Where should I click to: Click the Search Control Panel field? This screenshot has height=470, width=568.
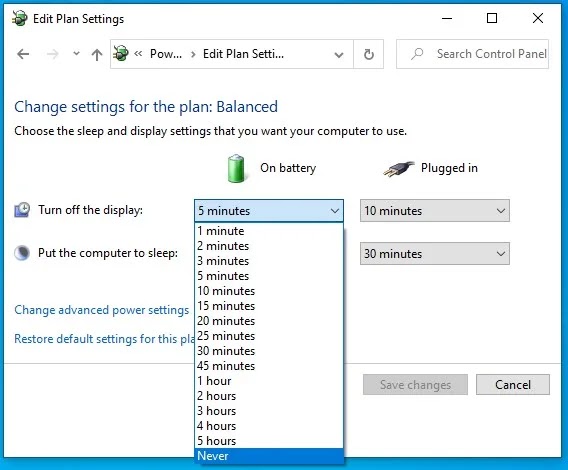[472, 54]
